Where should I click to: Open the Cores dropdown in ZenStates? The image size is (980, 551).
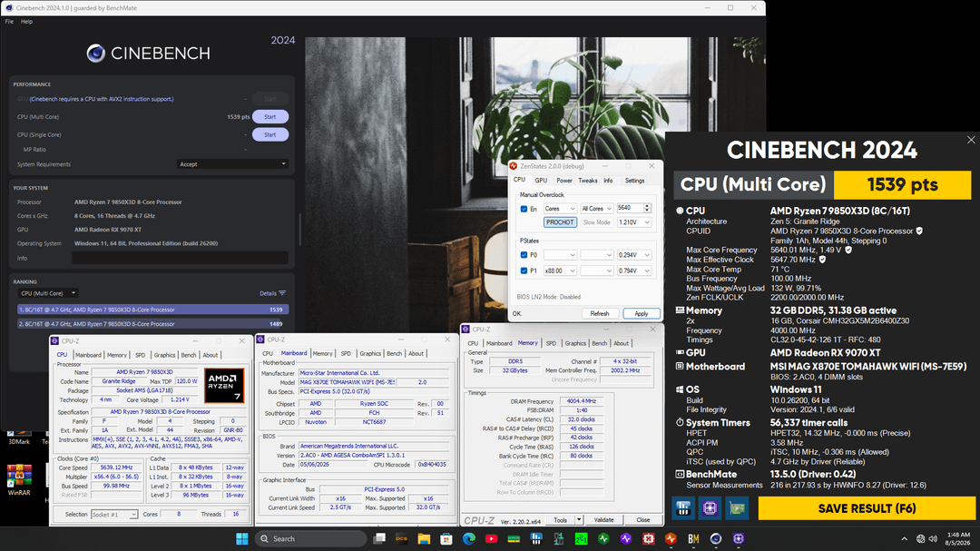pos(559,209)
